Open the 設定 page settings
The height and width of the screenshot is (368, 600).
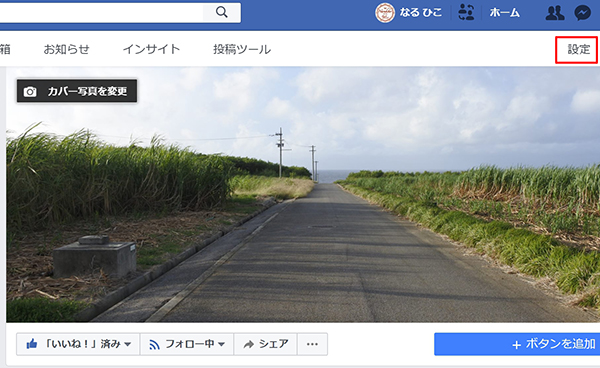[579, 49]
